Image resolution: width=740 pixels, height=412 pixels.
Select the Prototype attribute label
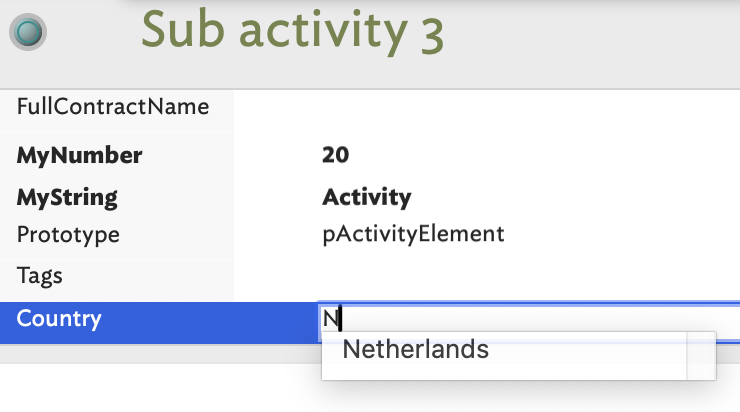click(68, 234)
